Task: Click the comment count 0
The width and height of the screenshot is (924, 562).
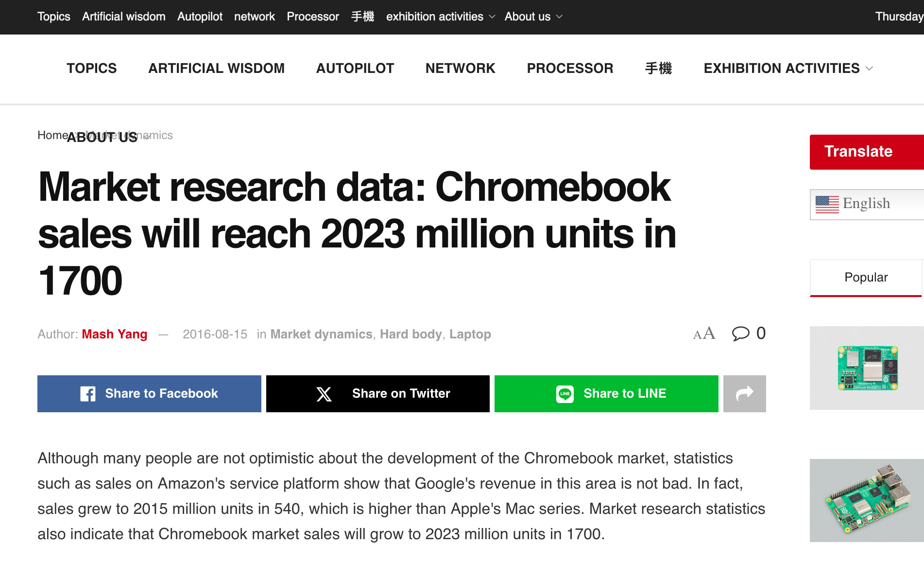Action: 761,334
